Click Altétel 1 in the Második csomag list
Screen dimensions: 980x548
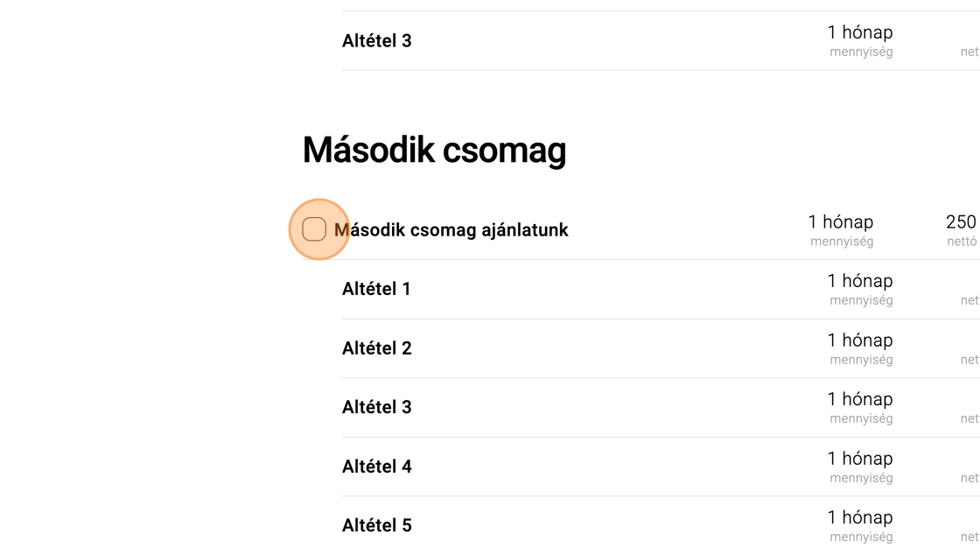376,289
